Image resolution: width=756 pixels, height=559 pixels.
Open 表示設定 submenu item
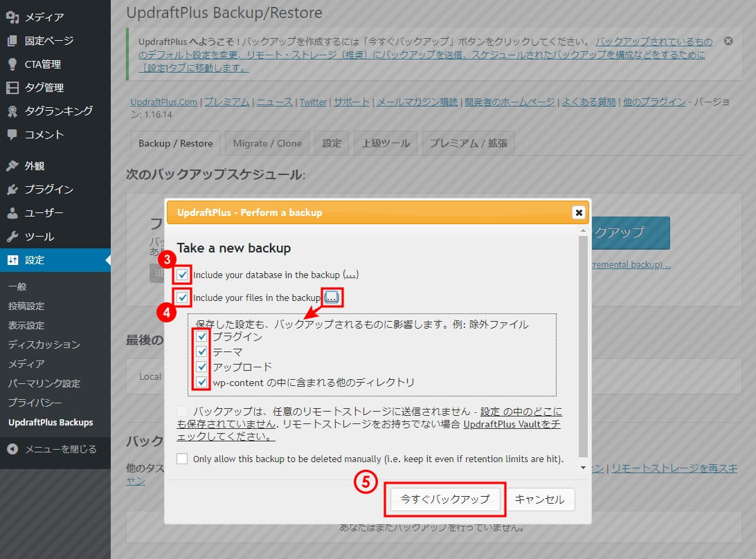26,325
